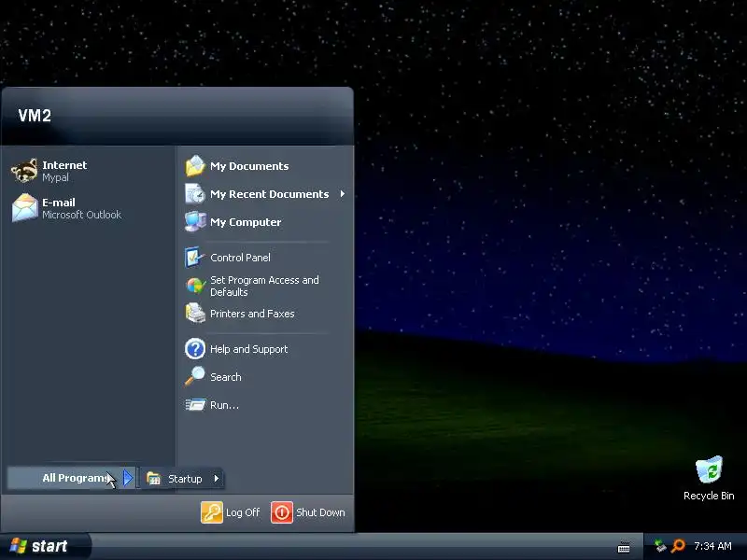Open Help and Support text entry
This screenshot has height=560, width=747.
[x=248, y=349]
